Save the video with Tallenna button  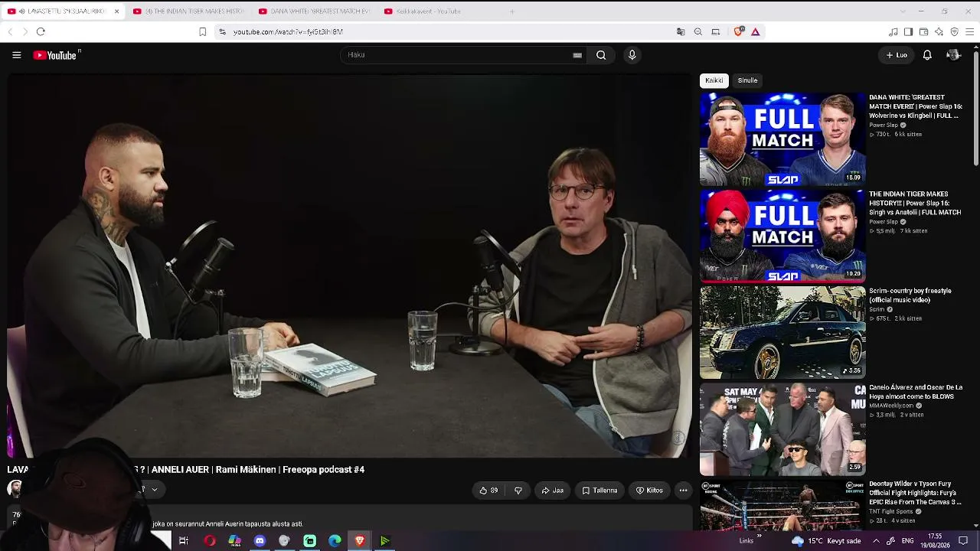click(x=599, y=491)
